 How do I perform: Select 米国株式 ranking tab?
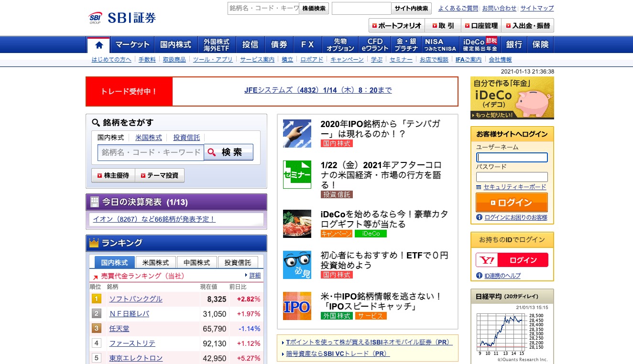pos(156,263)
